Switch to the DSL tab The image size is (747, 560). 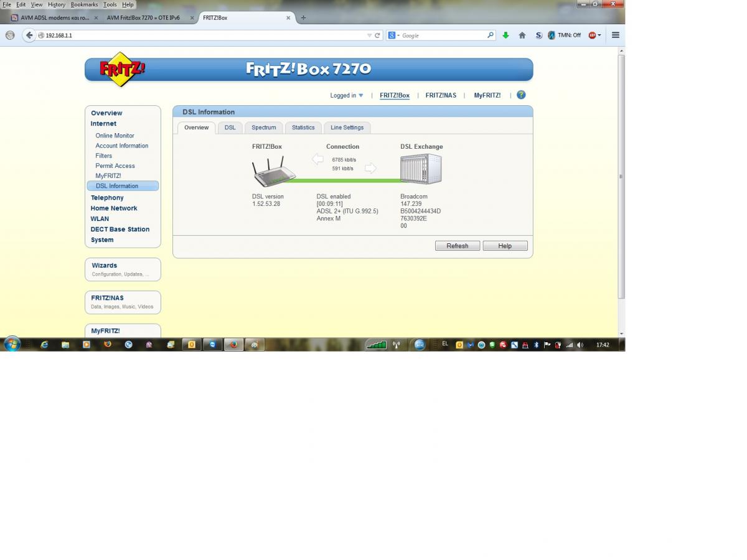point(230,128)
